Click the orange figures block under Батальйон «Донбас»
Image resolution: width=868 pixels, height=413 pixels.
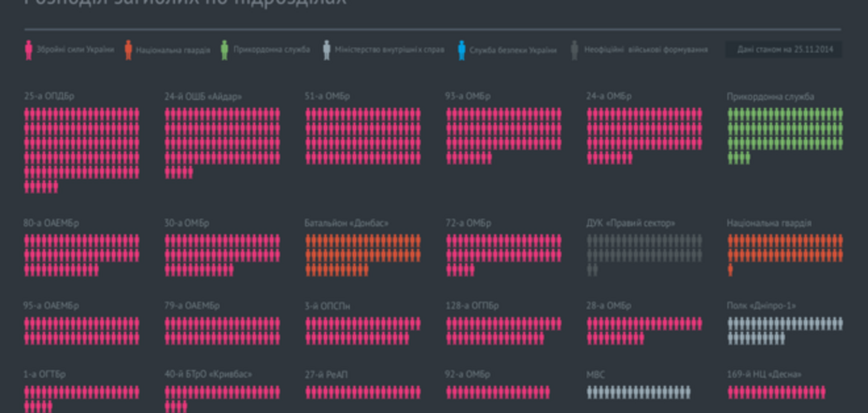click(x=363, y=254)
